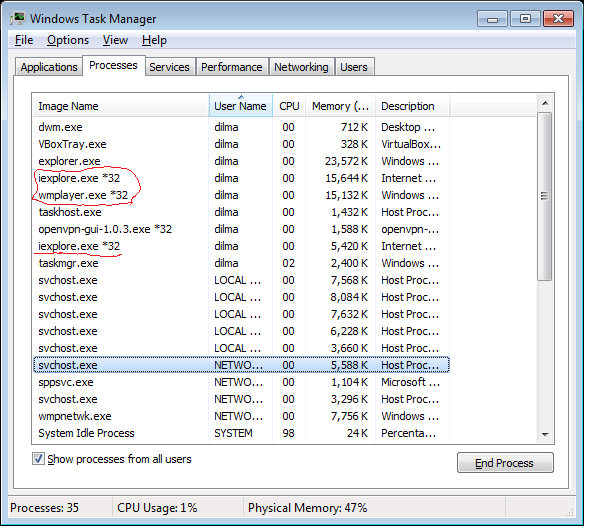Switch to the Applications tab
Viewport: 614px width, 526px height.
click(49, 67)
